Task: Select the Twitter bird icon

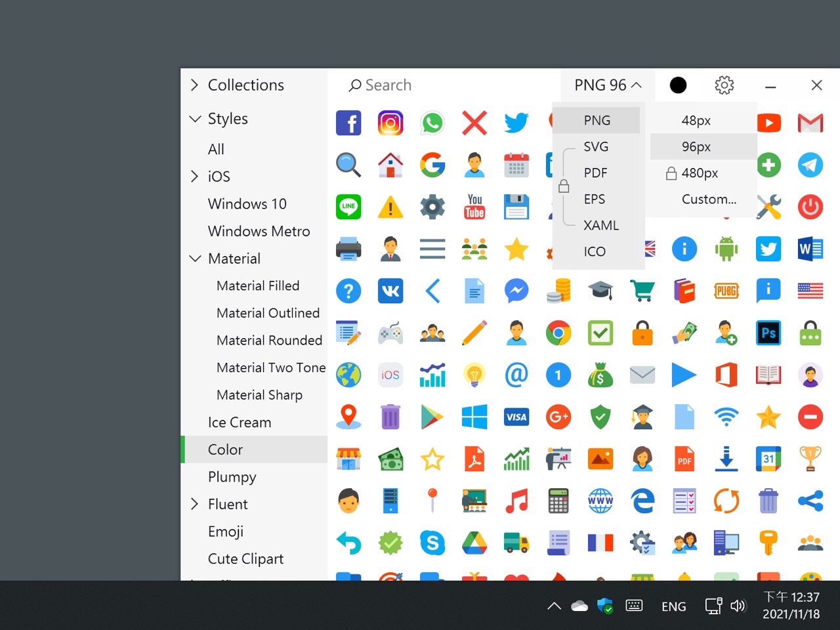Action: [x=516, y=123]
